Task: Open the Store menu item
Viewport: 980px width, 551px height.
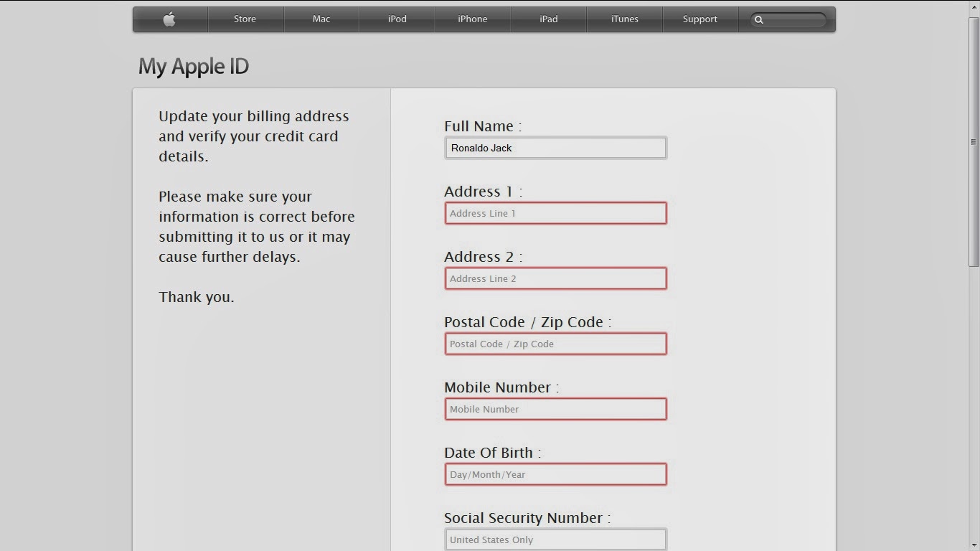Action: pyautogui.click(x=245, y=19)
